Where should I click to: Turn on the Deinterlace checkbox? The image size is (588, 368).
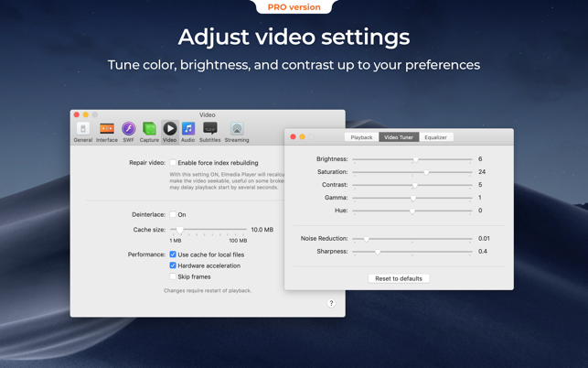coord(173,214)
